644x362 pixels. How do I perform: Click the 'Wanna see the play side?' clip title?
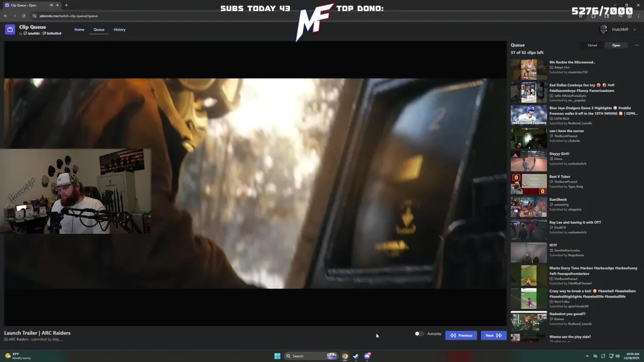(x=570, y=337)
